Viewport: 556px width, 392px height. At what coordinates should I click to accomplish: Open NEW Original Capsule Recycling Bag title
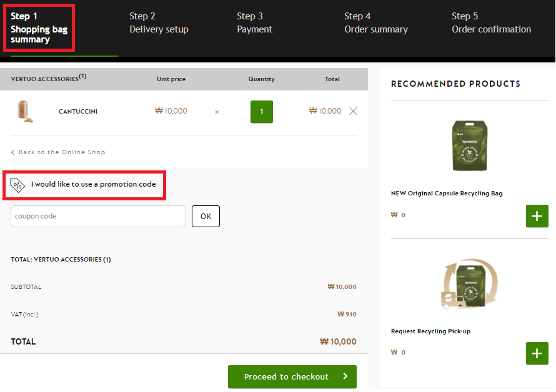tap(447, 194)
